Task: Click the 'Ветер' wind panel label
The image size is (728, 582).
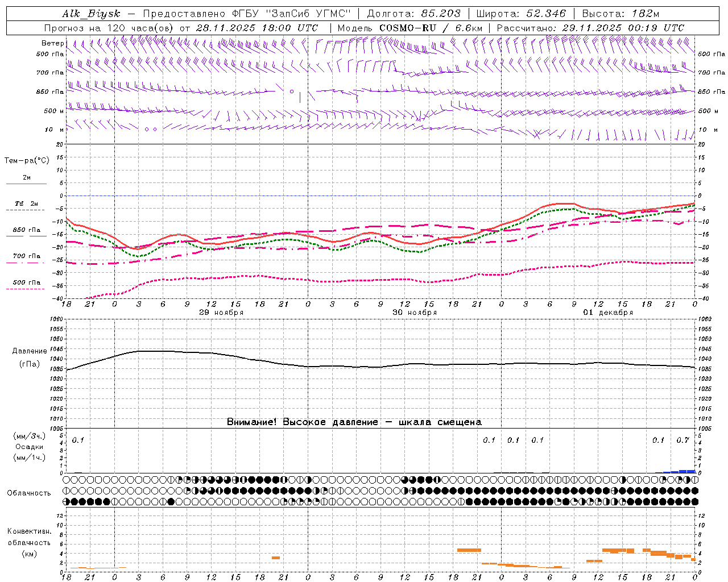Action: (53, 43)
